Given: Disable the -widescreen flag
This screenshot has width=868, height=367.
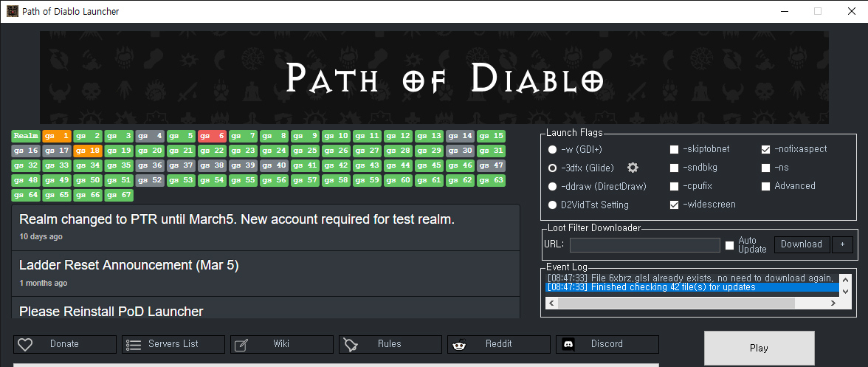Looking at the screenshot, I should tap(675, 205).
